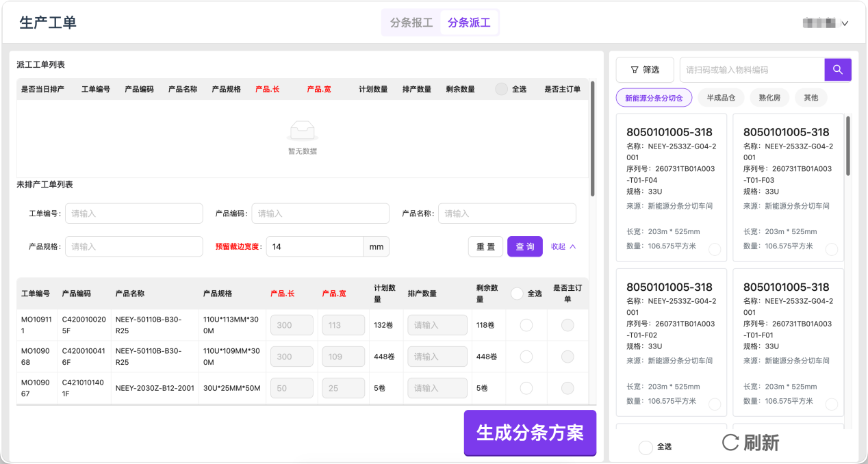
Task: Select the row checkbox for MO109068
Action: point(526,357)
